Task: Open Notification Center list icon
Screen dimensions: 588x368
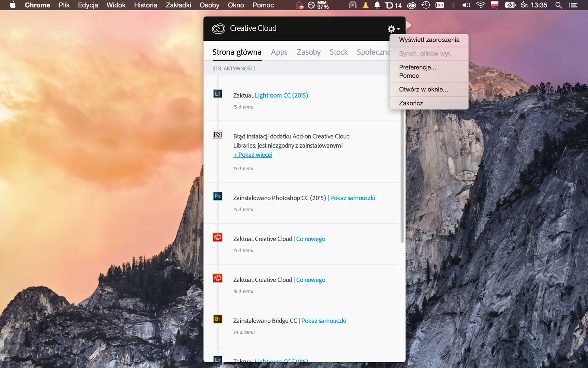Action: pyautogui.click(x=573, y=5)
